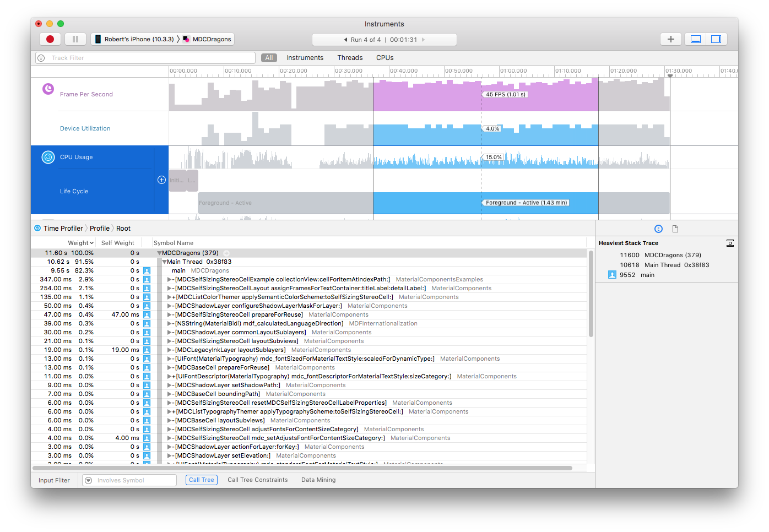This screenshot has width=769, height=532.
Task: Expand MDCSelfSizingStereoCell prepareForReuse row
Action: tap(169, 314)
